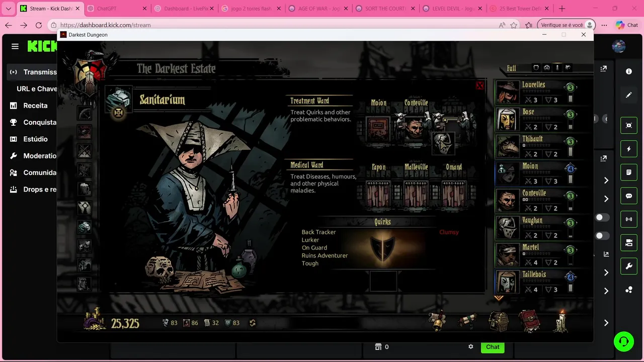
Task: Open Receita in Kick sidebar
Action: coord(33,106)
